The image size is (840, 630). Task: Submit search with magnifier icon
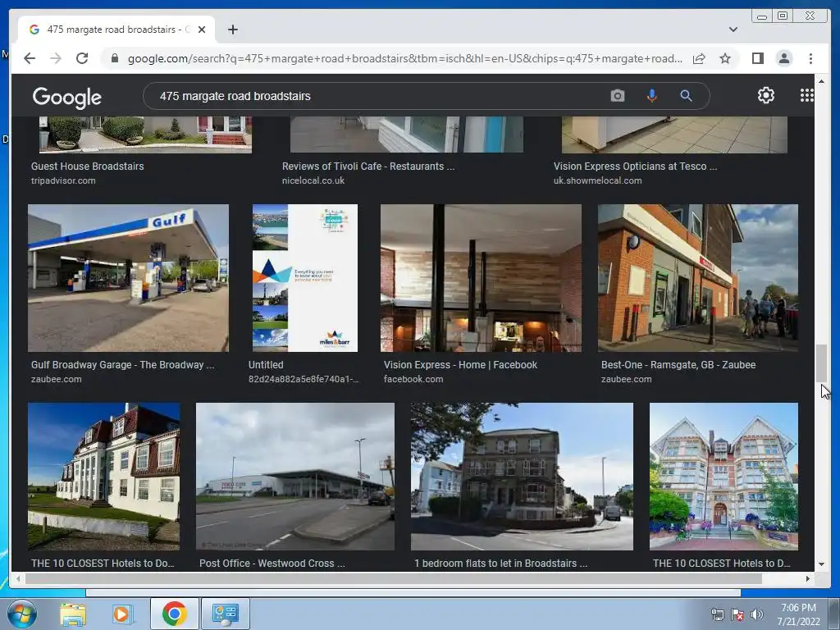point(686,96)
